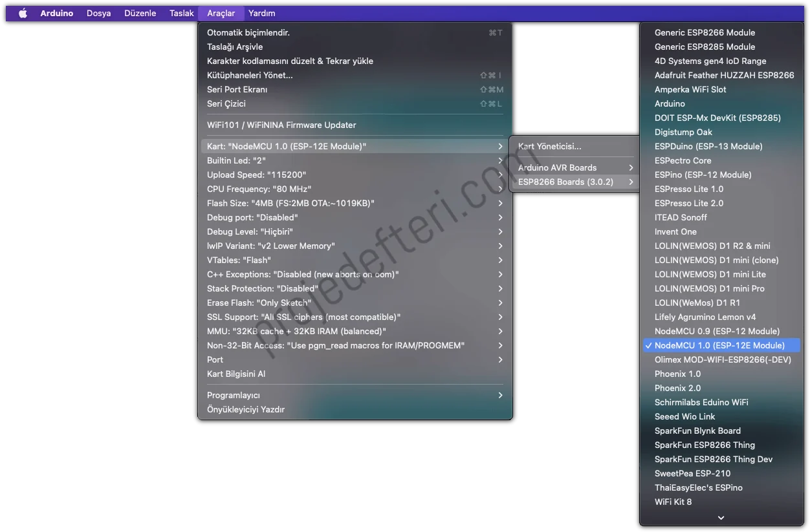
Task: Expand Erase Flash "Only Sketch" submenu
Action: click(x=355, y=303)
